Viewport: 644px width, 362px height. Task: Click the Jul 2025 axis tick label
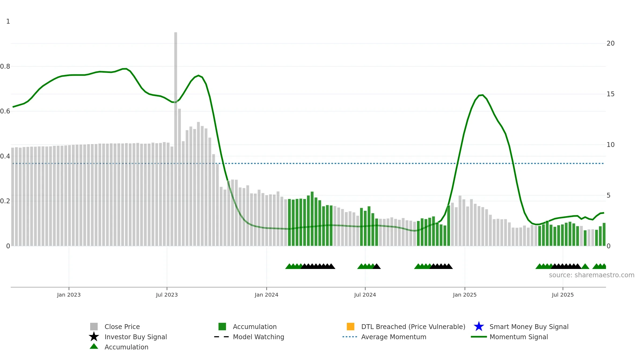[x=563, y=295]
